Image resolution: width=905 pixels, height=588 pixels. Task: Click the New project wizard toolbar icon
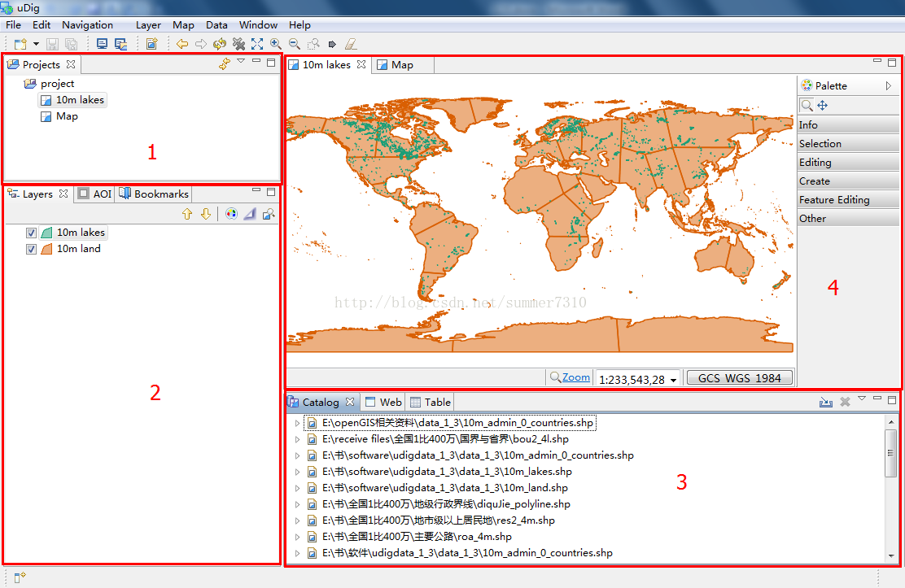tap(20, 44)
